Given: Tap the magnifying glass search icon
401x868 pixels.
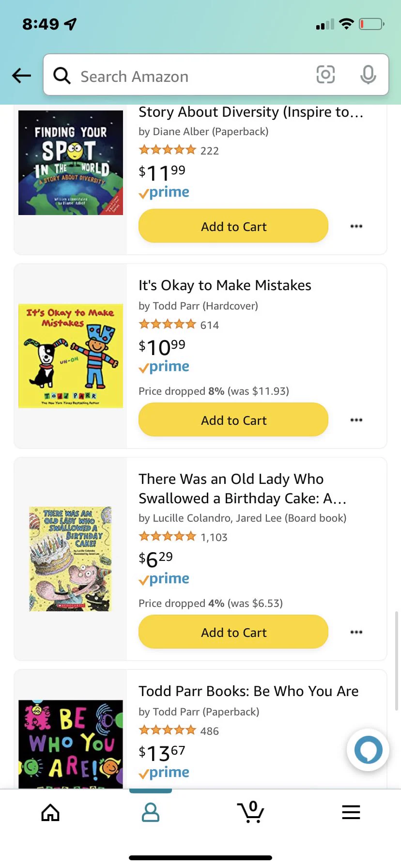Looking at the screenshot, I should click(x=62, y=76).
